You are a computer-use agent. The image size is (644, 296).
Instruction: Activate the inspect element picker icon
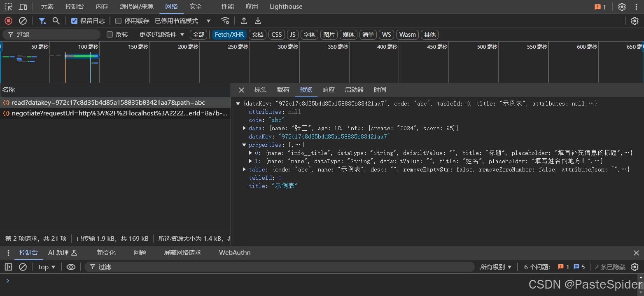pos(8,7)
